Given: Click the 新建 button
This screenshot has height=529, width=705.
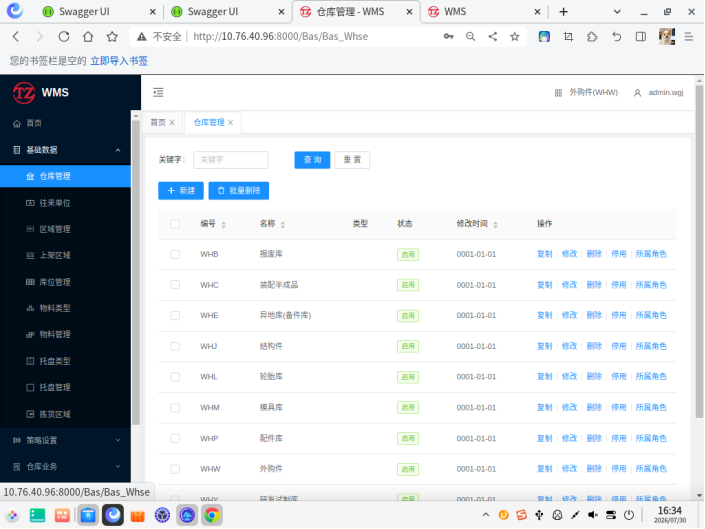Looking at the screenshot, I should click(x=181, y=191).
